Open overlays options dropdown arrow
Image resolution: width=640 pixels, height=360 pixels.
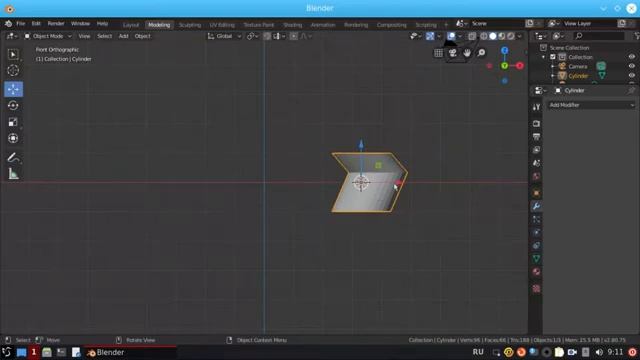pyautogui.click(x=460, y=36)
